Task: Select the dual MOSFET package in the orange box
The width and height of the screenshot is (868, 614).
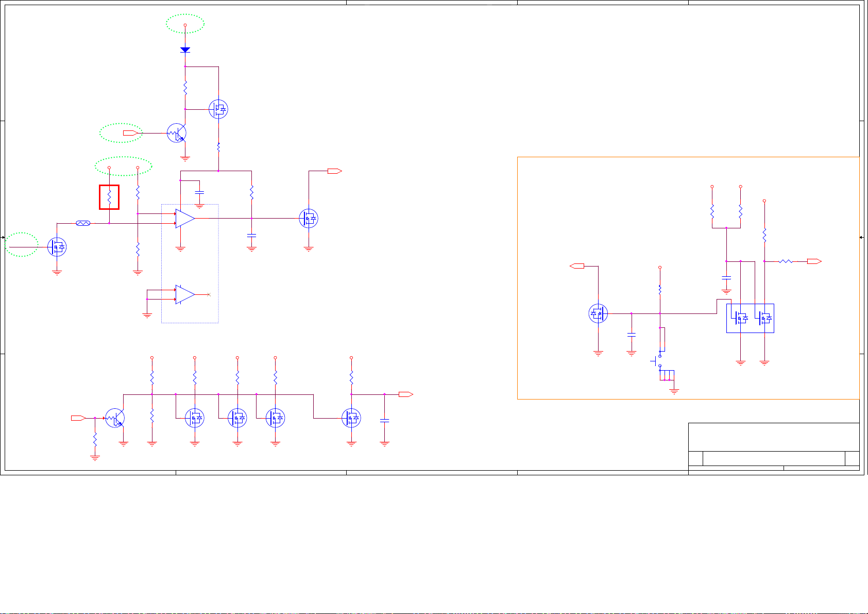Action: pyautogui.click(x=750, y=319)
